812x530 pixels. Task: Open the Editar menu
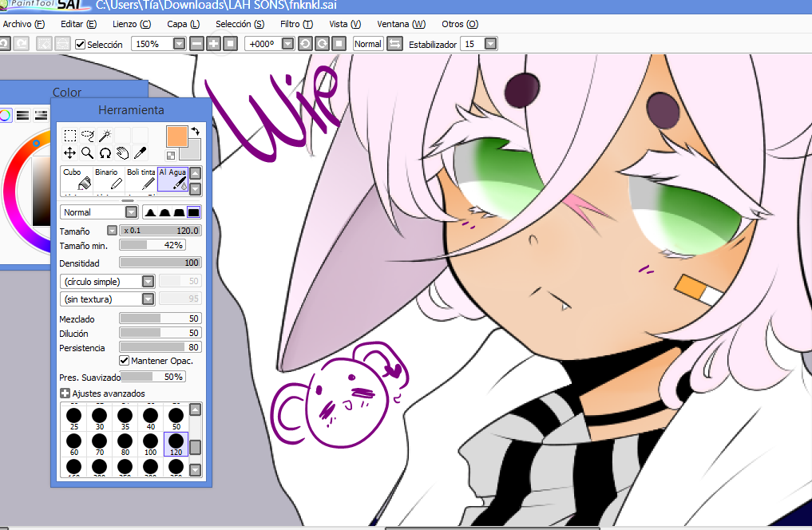click(79, 24)
